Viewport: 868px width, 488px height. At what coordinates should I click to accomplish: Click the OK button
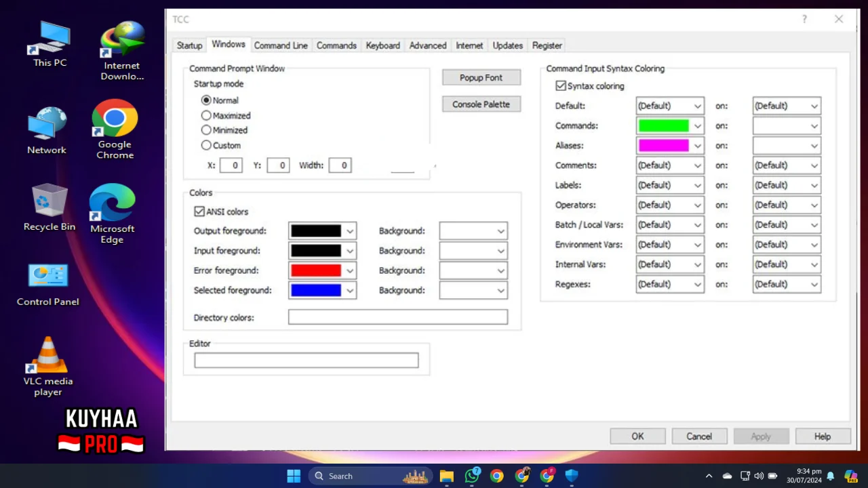tap(637, 436)
